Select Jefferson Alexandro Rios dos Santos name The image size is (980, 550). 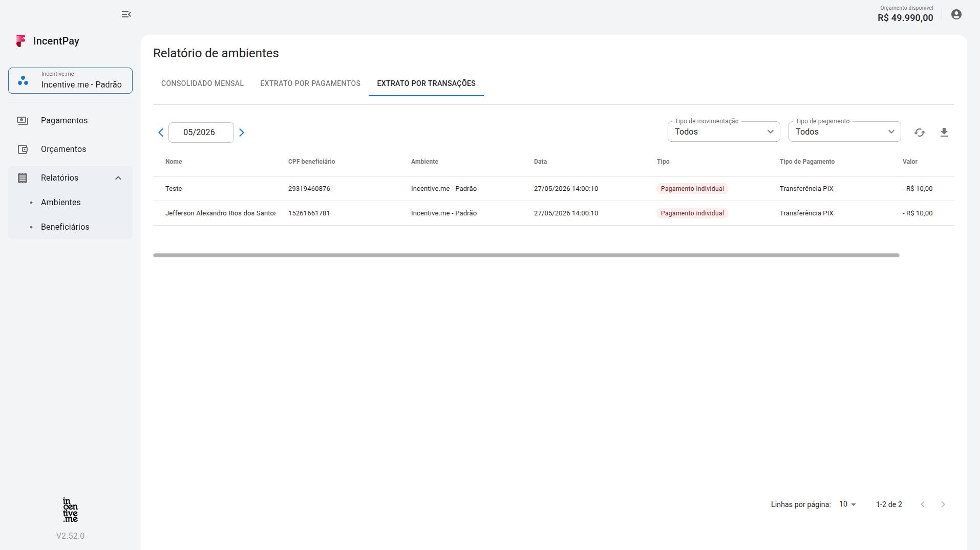pos(220,213)
